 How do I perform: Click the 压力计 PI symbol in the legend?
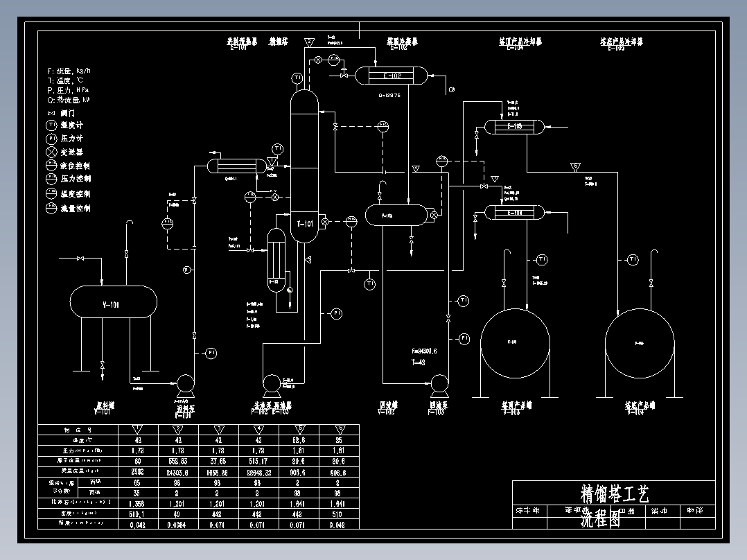(x=51, y=139)
